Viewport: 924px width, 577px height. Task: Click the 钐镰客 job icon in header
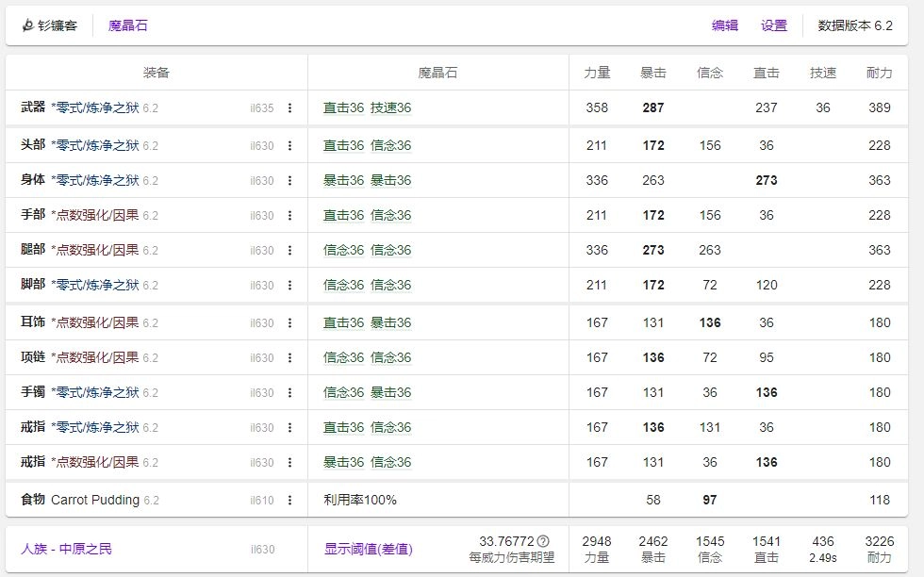point(28,26)
